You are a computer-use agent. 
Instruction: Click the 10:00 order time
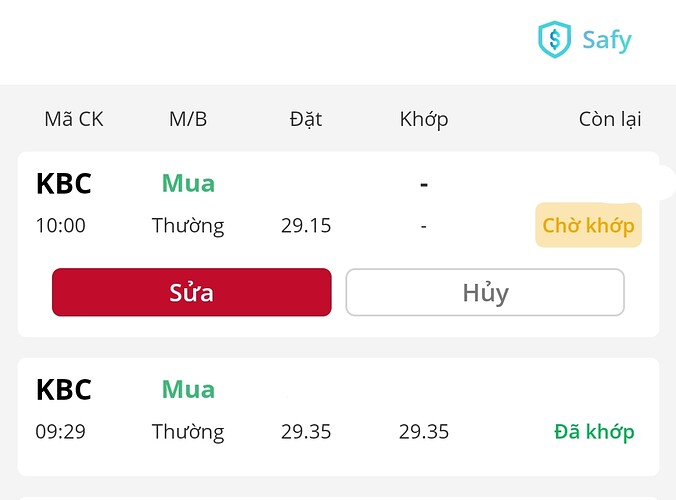pyautogui.click(x=61, y=226)
